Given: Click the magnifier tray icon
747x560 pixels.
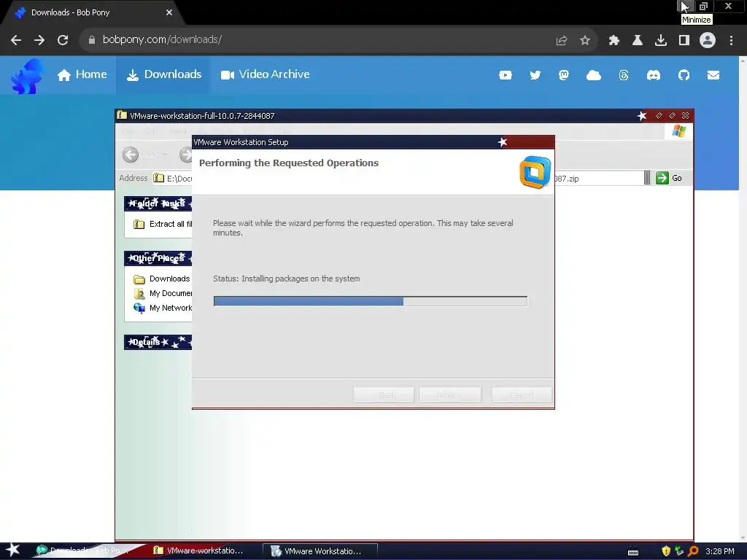Looking at the screenshot, I should (693, 551).
